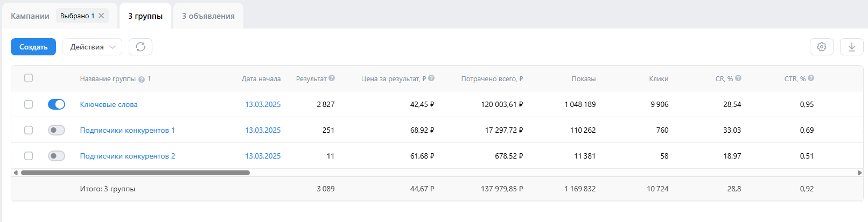Open table settings gear icon
The width and height of the screenshot is (868, 222).
tap(821, 47)
